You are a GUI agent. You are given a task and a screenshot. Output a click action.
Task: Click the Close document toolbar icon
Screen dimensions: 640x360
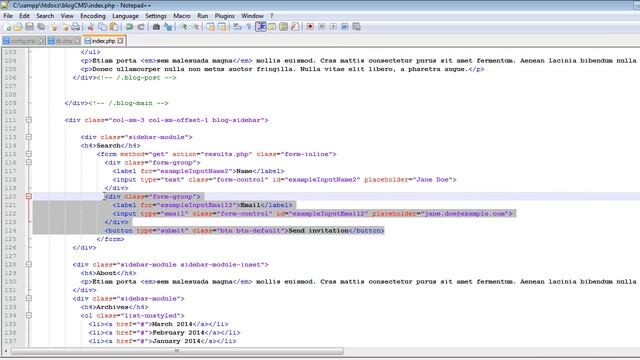click(x=53, y=27)
